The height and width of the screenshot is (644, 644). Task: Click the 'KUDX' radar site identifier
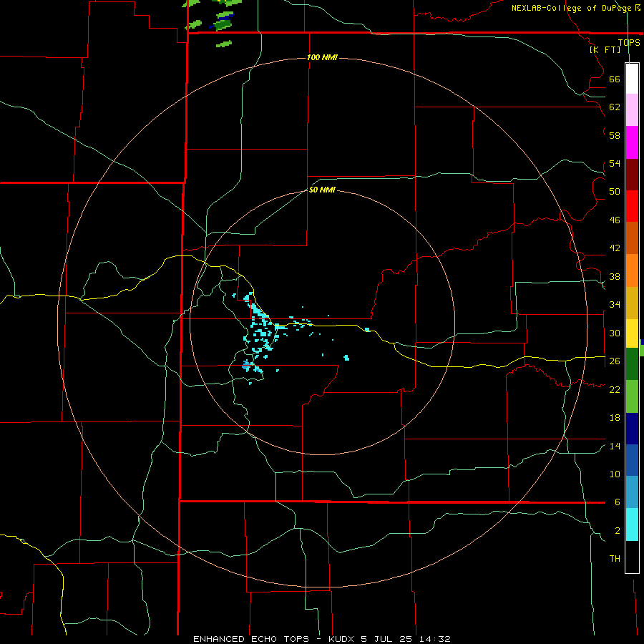(x=343, y=639)
